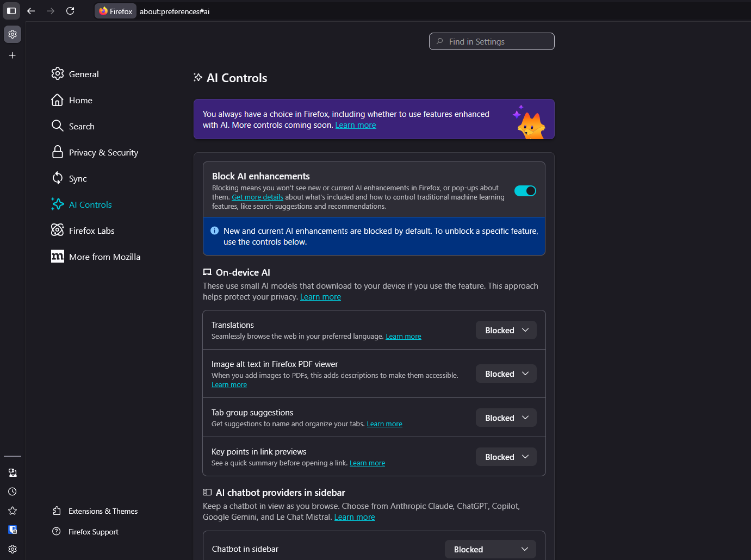Open the Translations Blocked dropdown
The image size is (751, 560).
pos(506,330)
